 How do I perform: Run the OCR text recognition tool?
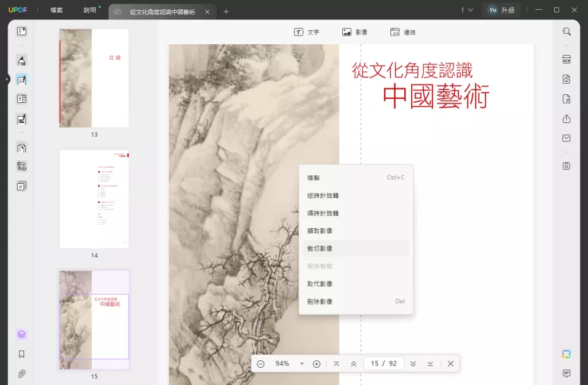pos(567,60)
